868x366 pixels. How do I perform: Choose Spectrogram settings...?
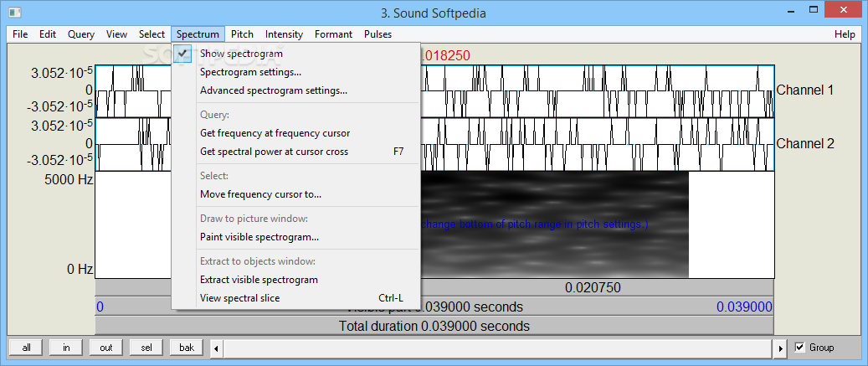(295, 72)
